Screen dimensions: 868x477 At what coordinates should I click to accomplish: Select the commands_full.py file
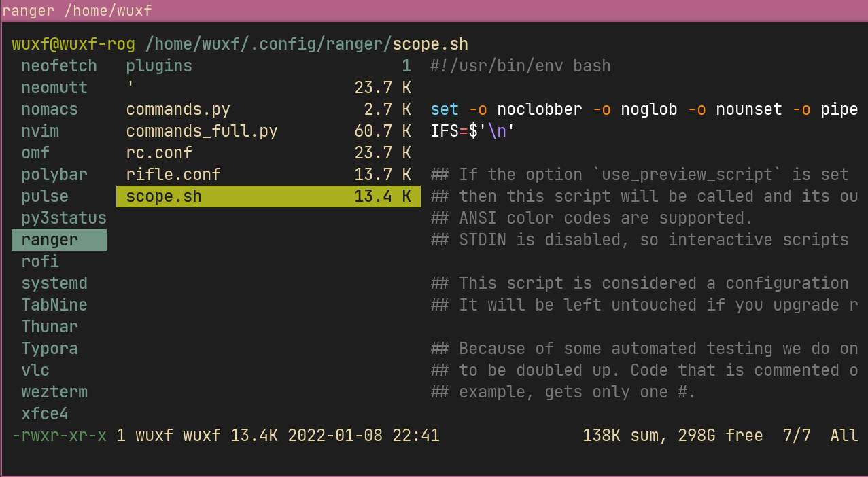(x=202, y=131)
